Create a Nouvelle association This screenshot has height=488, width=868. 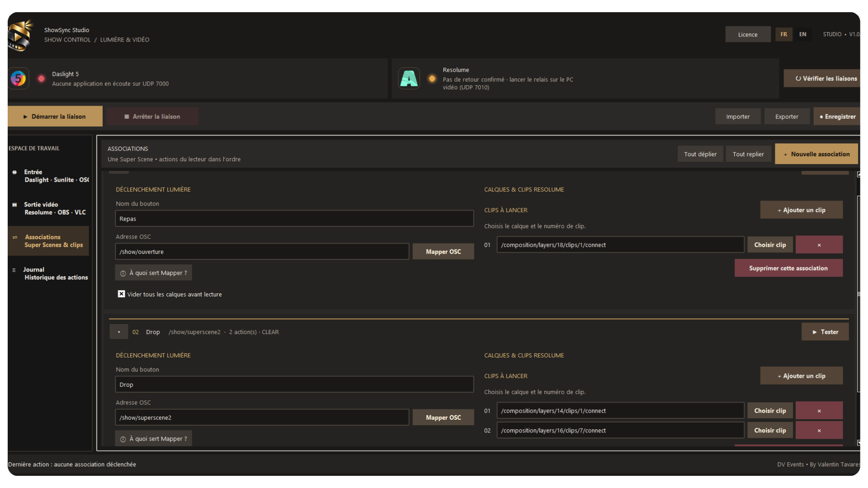816,154
